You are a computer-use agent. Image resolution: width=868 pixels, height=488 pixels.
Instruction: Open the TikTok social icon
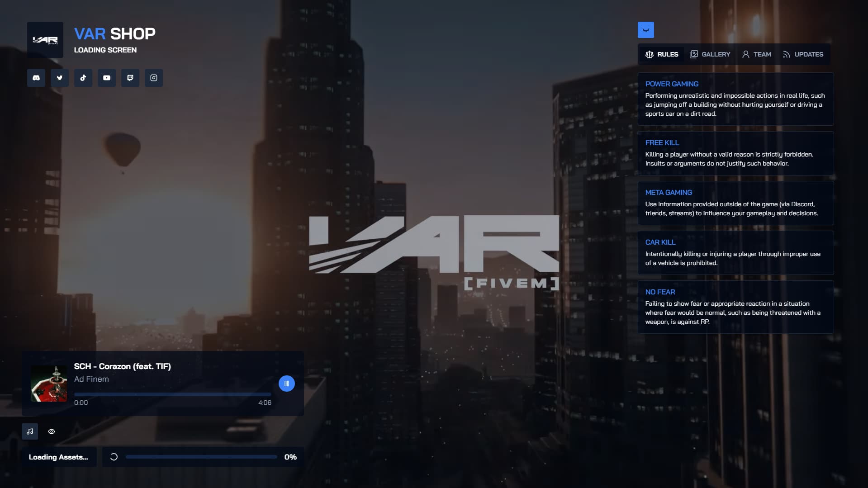pyautogui.click(x=83, y=78)
